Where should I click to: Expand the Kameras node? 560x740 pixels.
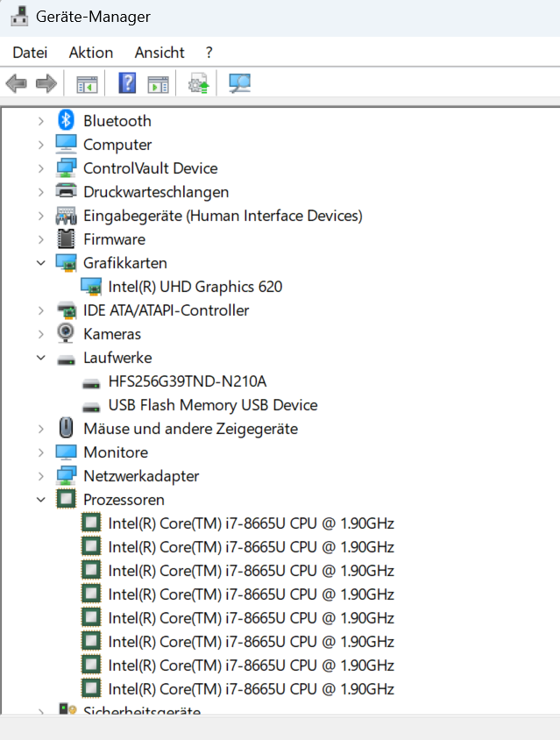click(41, 334)
